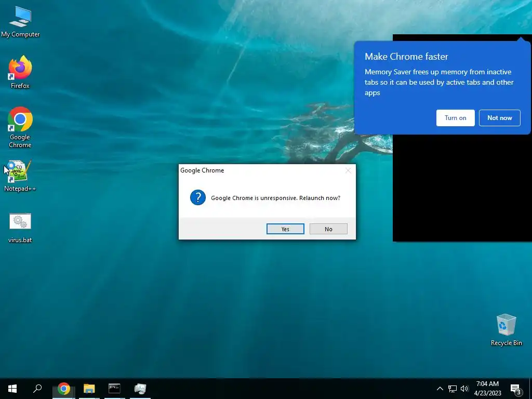Viewport: 532px width, 399px height.
Task: Click Yes to relaunch Chrome
Action: click(x=285, y=229)
